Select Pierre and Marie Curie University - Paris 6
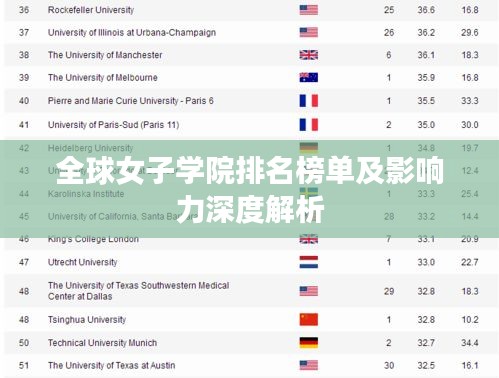Screen dimensions: 499x378 pos(131,100)
